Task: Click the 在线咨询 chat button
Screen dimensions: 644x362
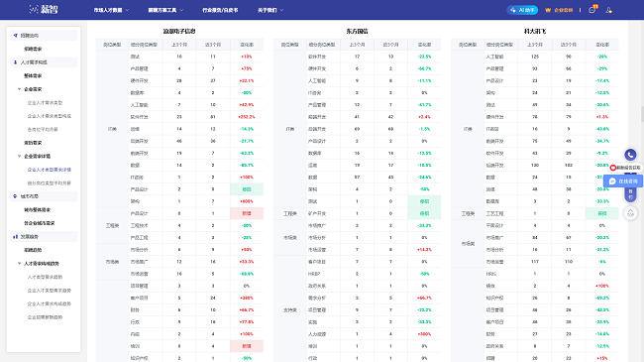Action: coord(623,181)
